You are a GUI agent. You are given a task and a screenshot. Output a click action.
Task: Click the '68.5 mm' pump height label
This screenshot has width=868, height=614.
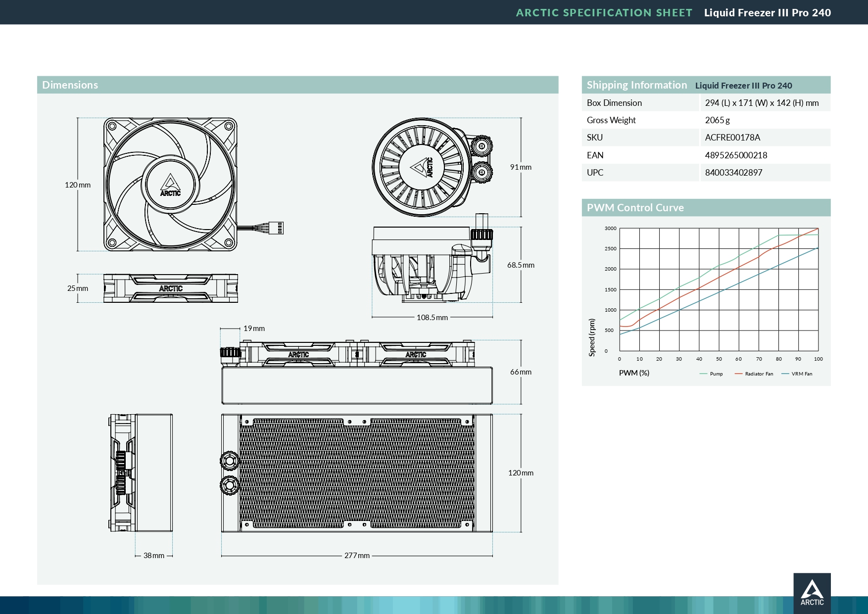click(x=521, y=265)
